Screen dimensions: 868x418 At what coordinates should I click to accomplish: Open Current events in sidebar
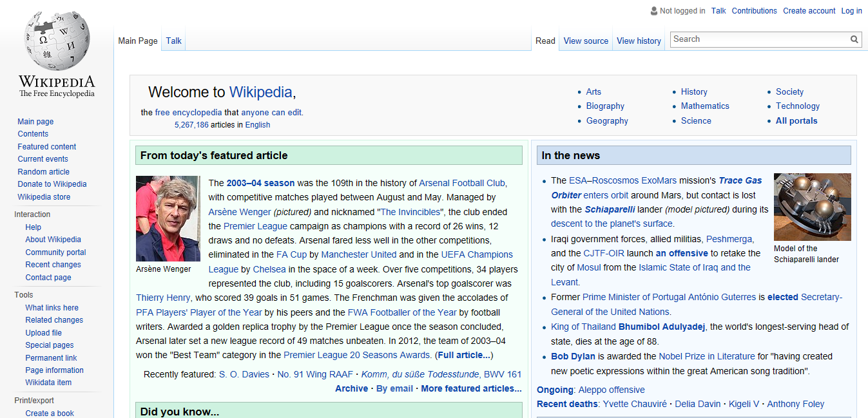point(43,159)
